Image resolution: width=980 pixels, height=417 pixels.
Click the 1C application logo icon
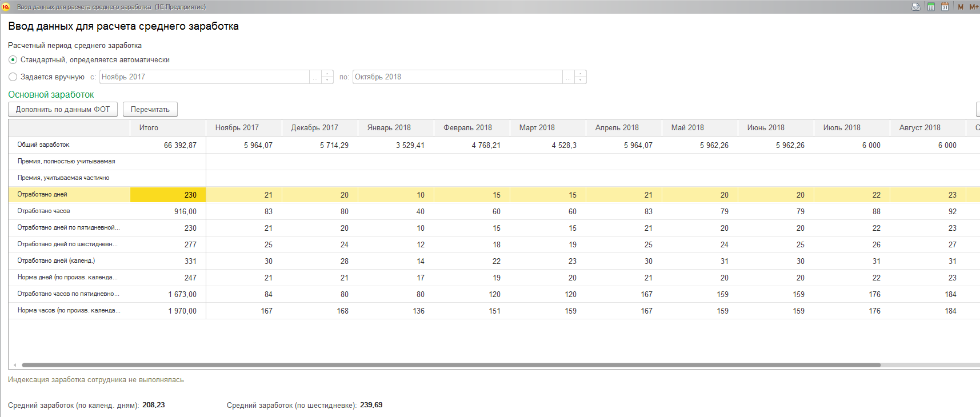coord(6,7)
